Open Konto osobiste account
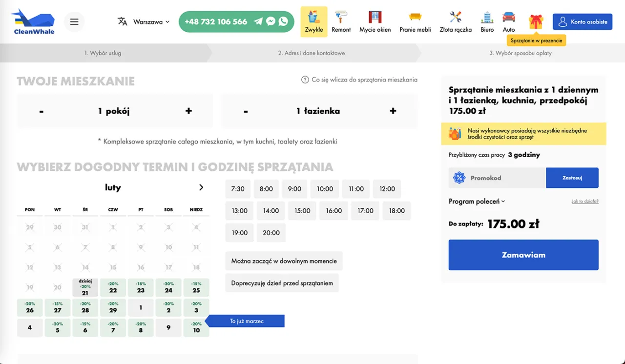The height and width of the screenshot is (364, 625). point(583,22)
